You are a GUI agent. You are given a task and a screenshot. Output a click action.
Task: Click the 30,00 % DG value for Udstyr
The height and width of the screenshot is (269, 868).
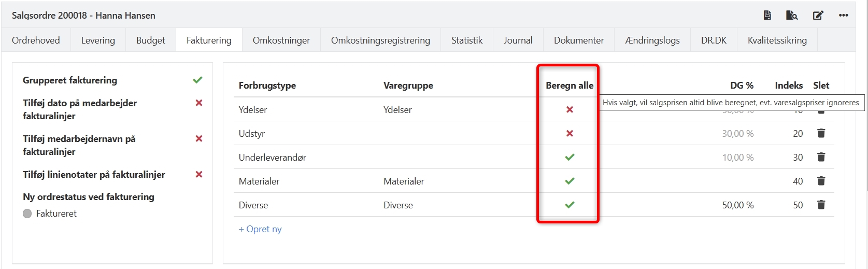pyautogui.click(x=738, y=134)
